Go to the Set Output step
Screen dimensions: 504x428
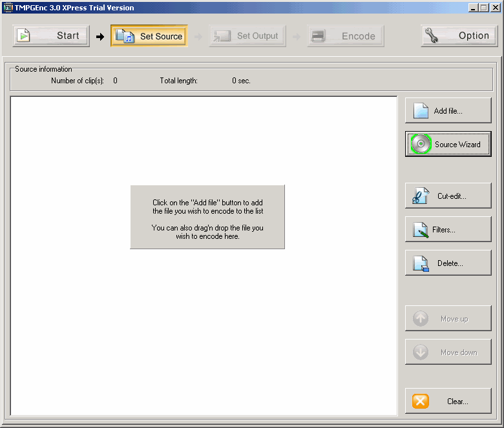247,36
